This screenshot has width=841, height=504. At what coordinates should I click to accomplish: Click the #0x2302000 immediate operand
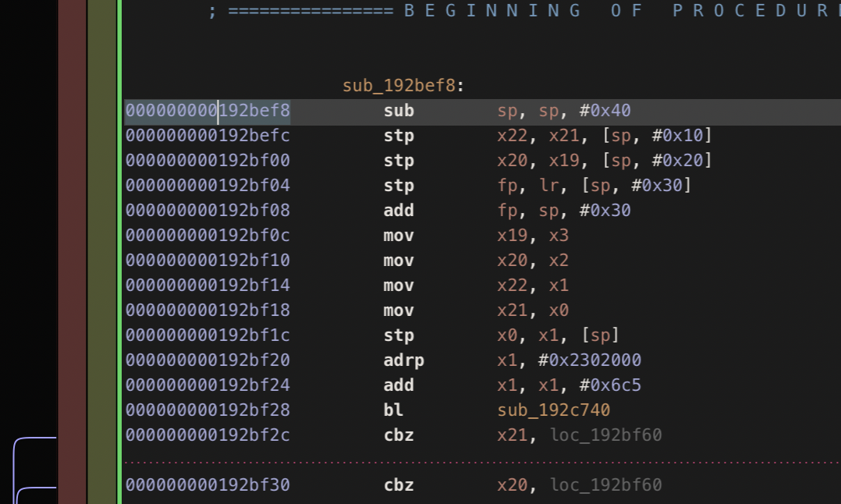point(590,360)
